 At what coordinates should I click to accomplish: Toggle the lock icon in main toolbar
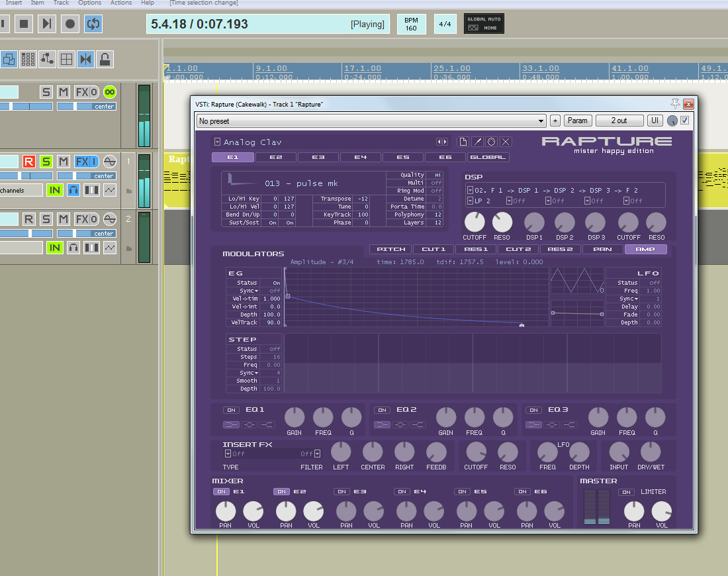click(x=105, y=59)
